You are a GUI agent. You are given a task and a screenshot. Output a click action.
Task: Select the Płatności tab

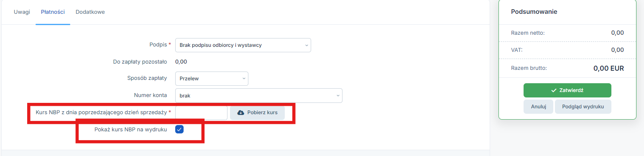[x=53, y=12]
